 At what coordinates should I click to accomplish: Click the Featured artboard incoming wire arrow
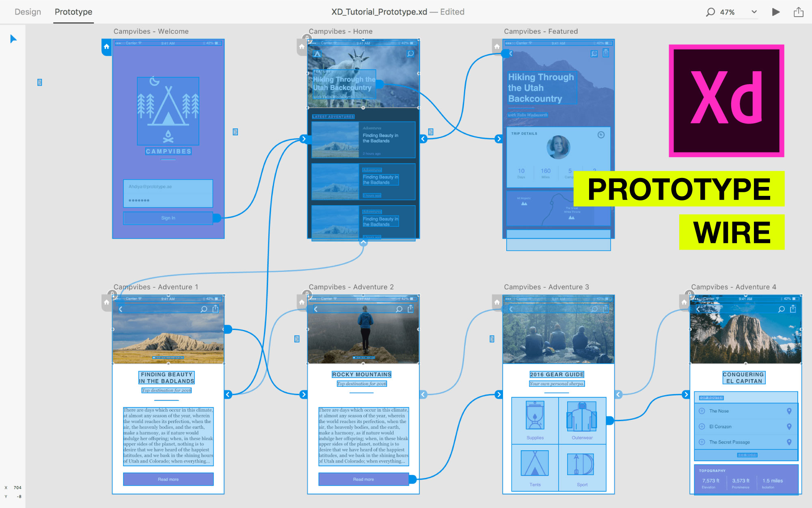click(499, 139)
